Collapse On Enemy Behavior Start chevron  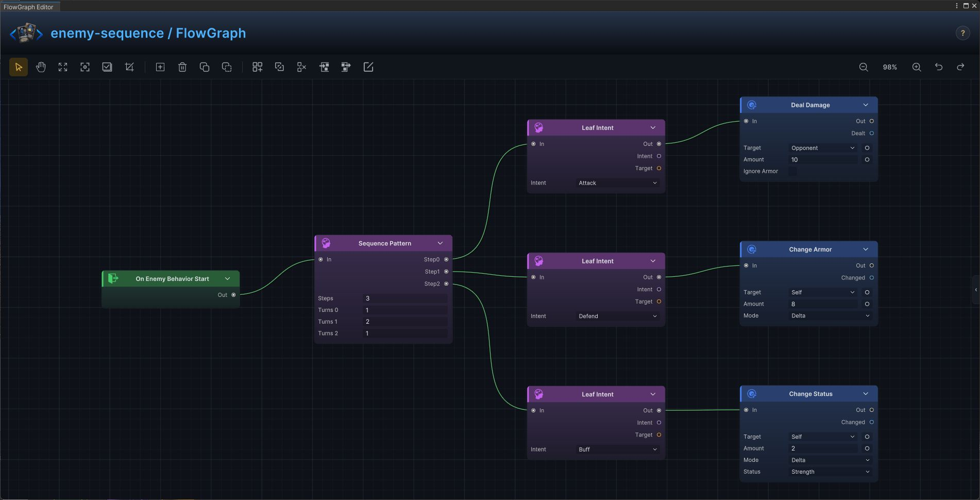[x=227, y=279]
